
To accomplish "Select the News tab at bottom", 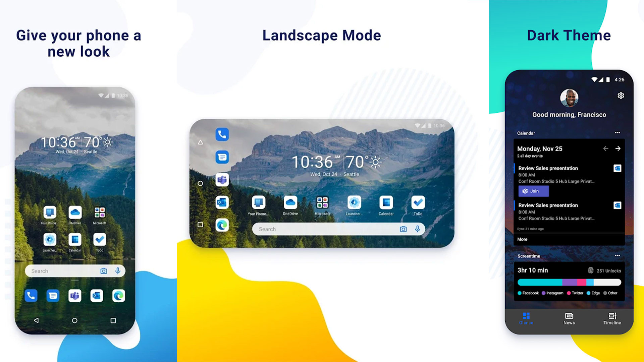I will click(569, 318).
